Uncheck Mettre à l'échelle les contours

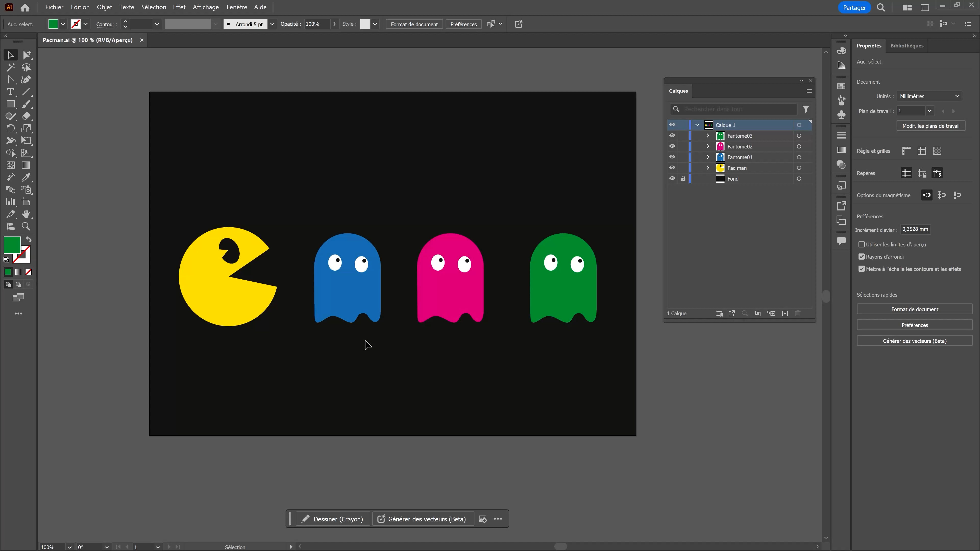click(x=861, y=269)
